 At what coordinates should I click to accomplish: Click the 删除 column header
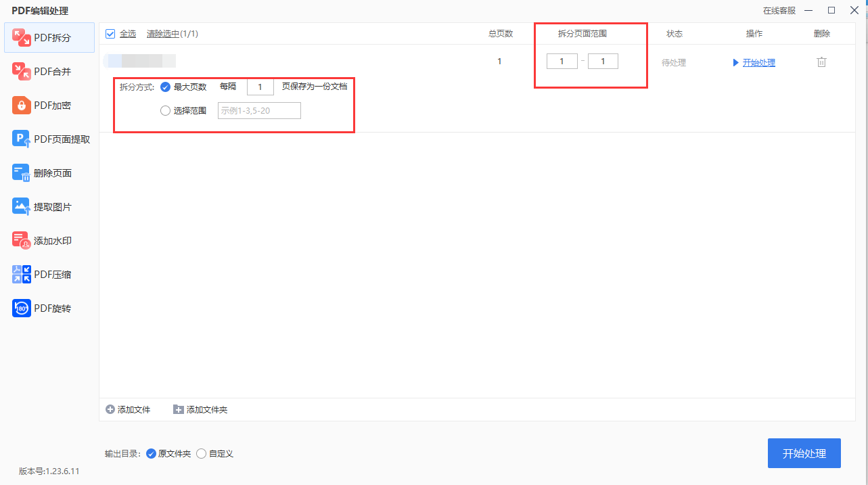point(822,34)
